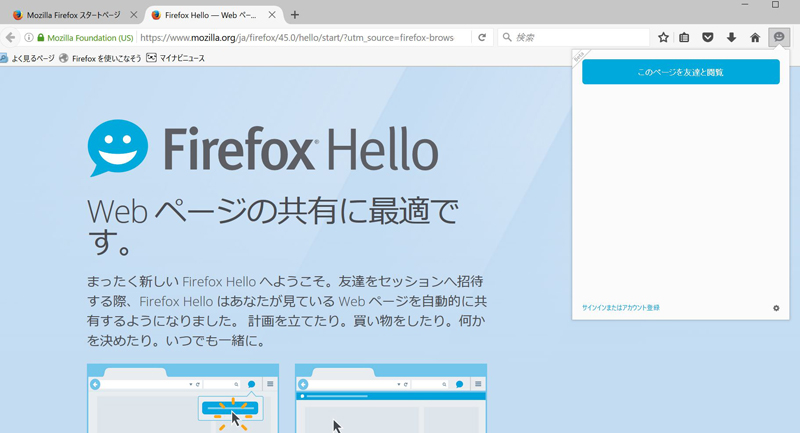Bookmark this page with the star
800x433 pixels.
click(x=663, y=37)
